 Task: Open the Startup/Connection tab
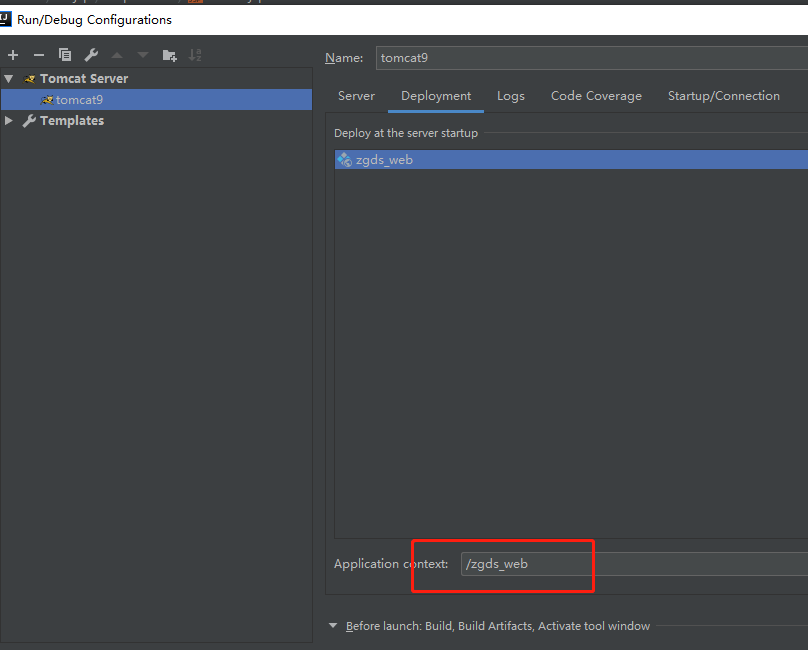coord(723,96)
